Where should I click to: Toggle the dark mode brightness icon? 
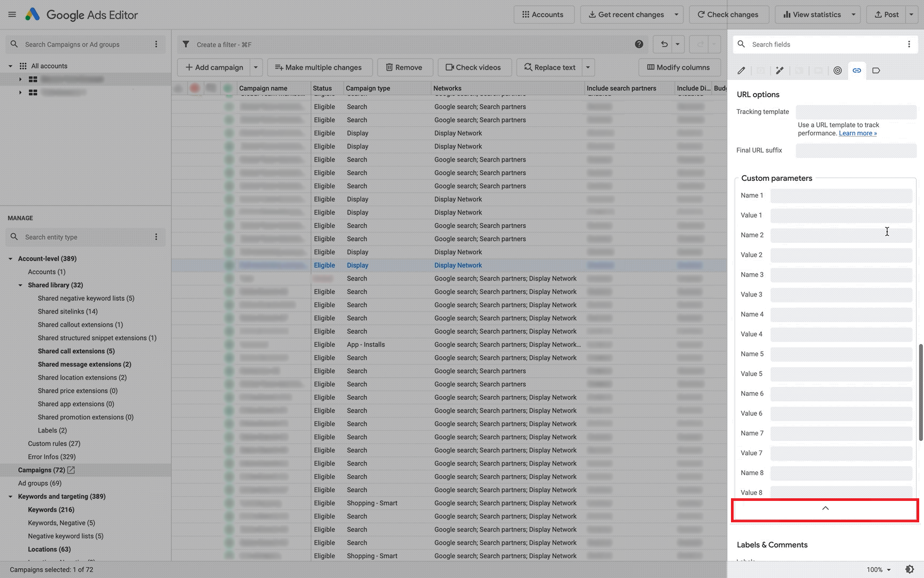point(910,569)
